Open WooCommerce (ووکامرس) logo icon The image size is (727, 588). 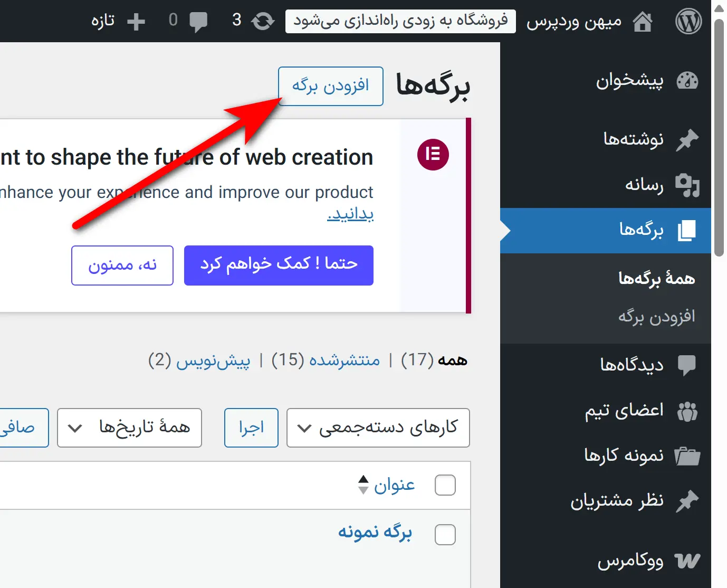coord(687,561)
